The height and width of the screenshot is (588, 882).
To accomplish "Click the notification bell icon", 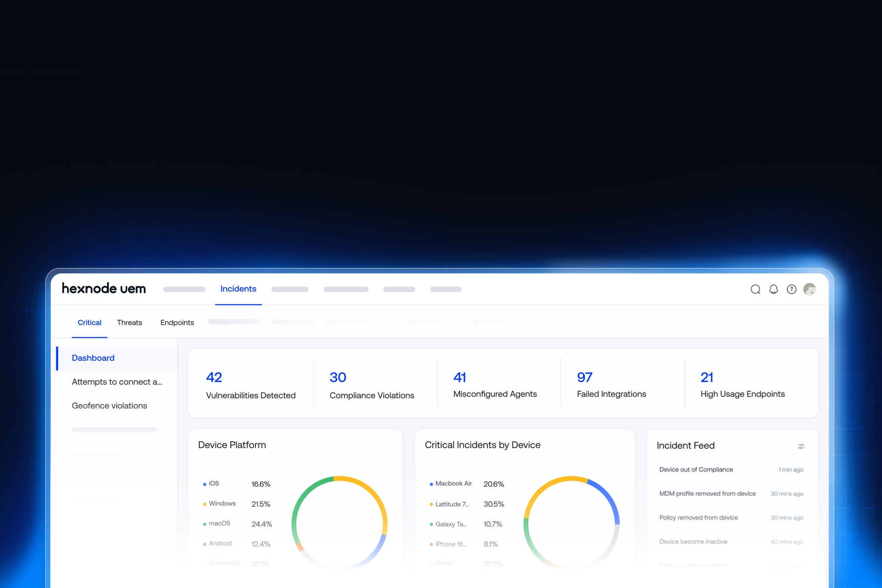I will 774,289.
